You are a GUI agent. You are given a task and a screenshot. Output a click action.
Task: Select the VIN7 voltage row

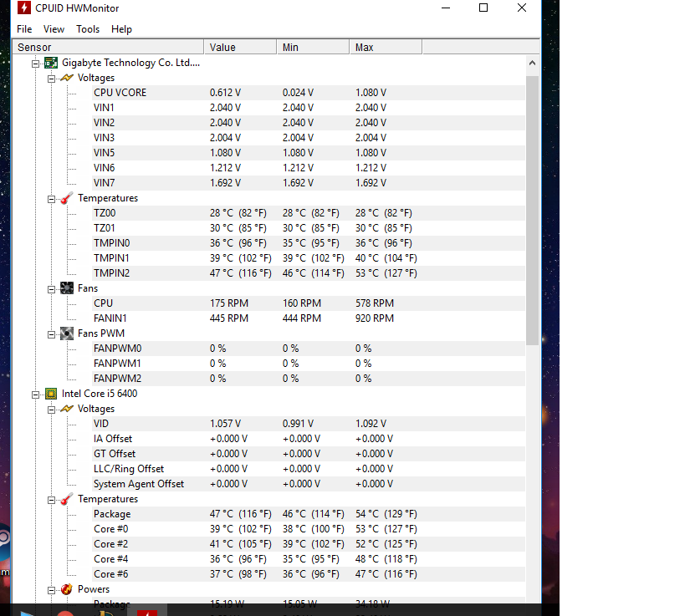[308, 183]
